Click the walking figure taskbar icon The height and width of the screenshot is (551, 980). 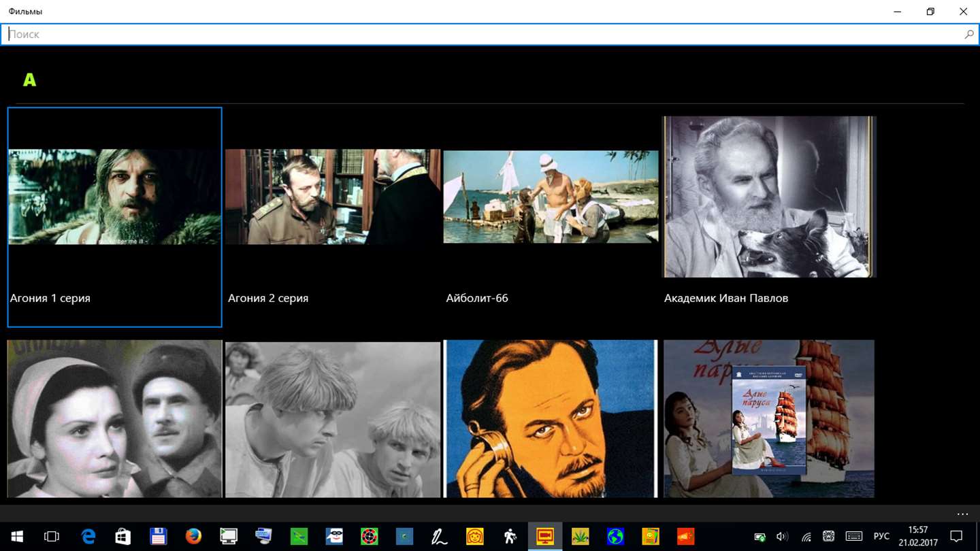[510, 537]
